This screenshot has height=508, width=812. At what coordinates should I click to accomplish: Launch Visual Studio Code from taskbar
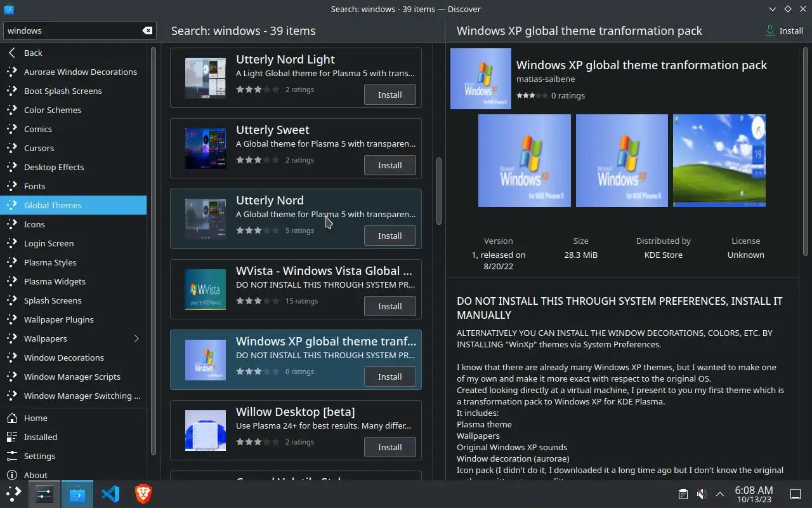point(110,494)
